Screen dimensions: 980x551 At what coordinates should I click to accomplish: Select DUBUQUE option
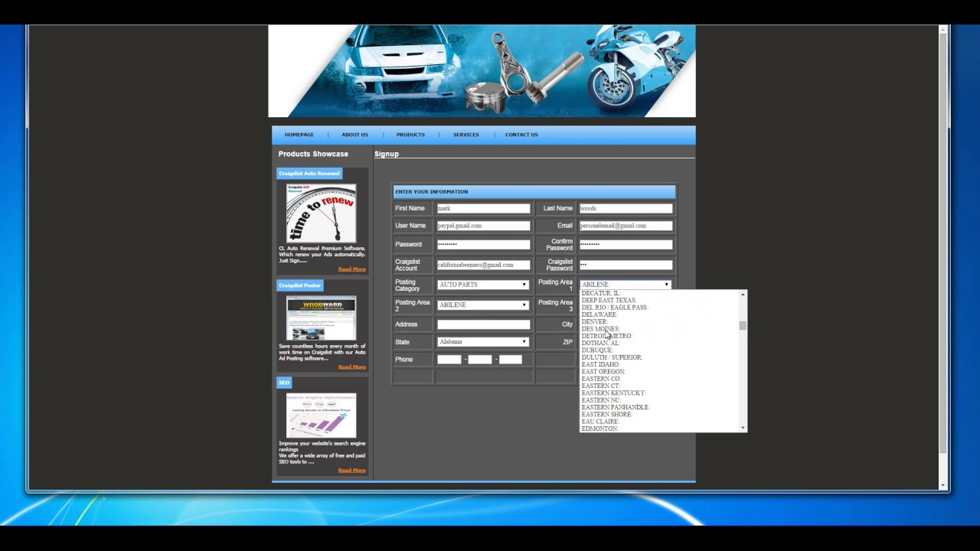[660, 350]
